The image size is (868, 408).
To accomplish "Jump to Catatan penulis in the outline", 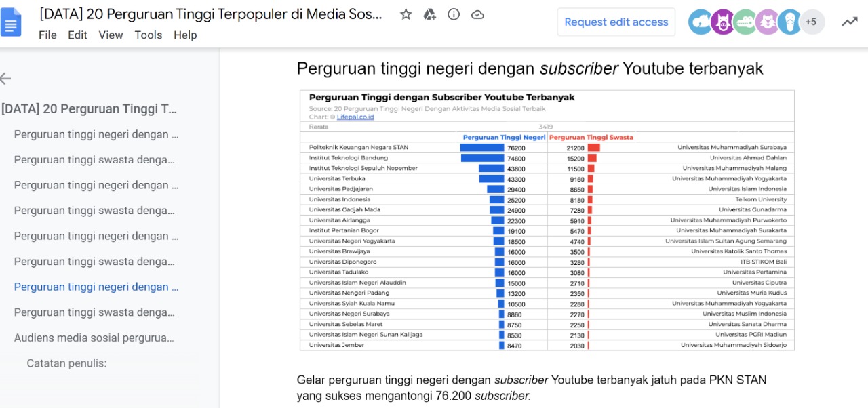I will [x=66, y=363].
